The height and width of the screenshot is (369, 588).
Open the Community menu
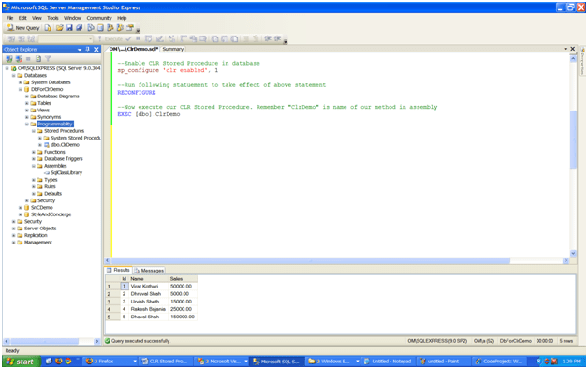pyautogui.click(x=99, y=18)
